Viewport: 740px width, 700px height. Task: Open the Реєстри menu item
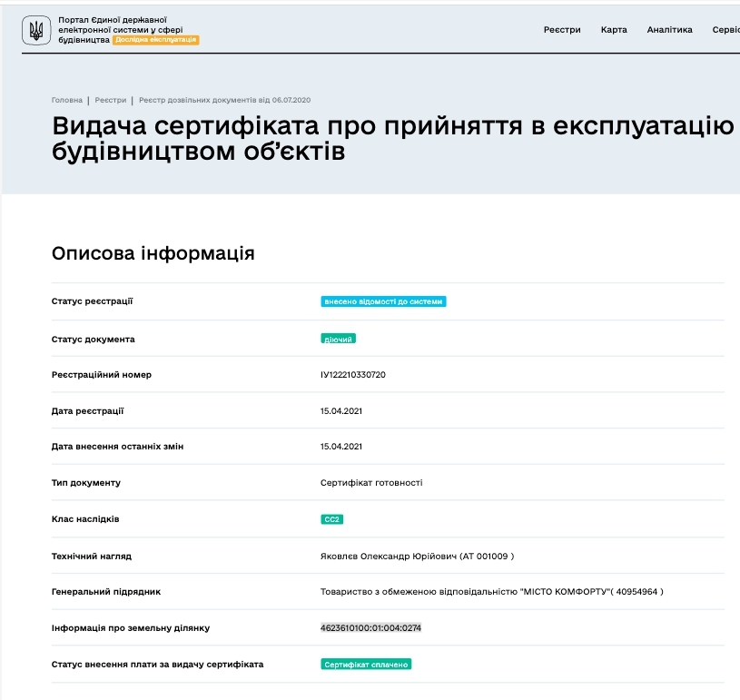click(x=562, y=30)
